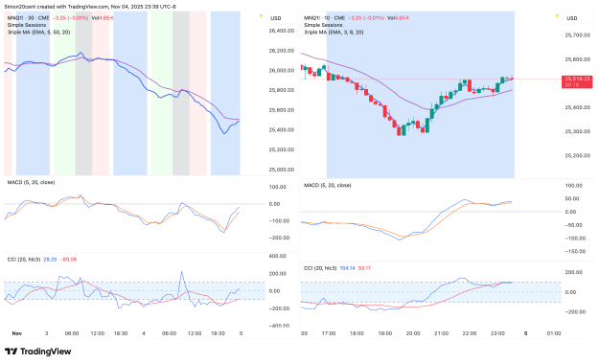This screenshot has width=599, height=364.
Task: Click Simple Sessions indicator on the 30-minute chart
Action: point(27,25)
